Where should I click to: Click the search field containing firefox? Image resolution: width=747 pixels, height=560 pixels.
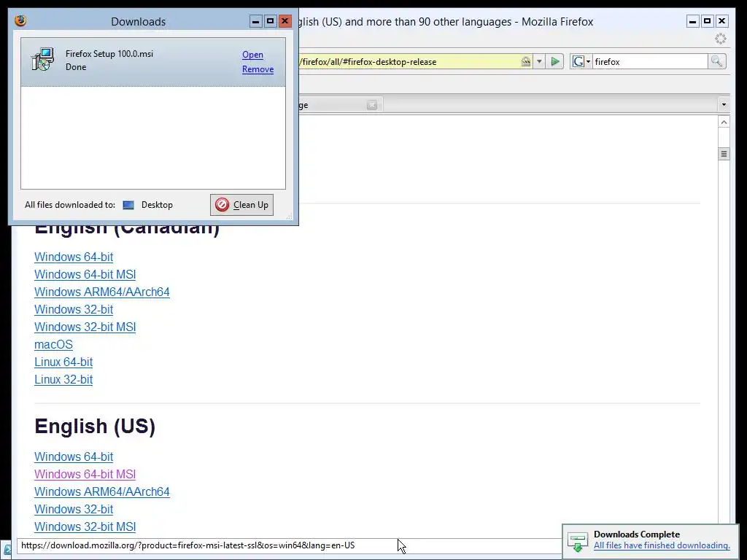coord(650,61)
